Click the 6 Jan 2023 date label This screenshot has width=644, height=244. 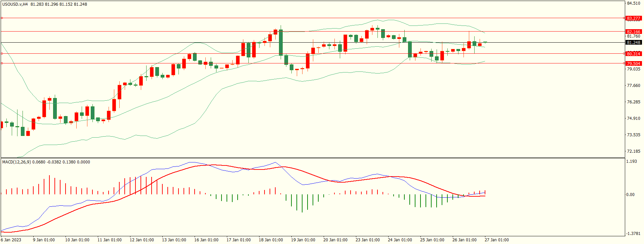tap(11, 240)
